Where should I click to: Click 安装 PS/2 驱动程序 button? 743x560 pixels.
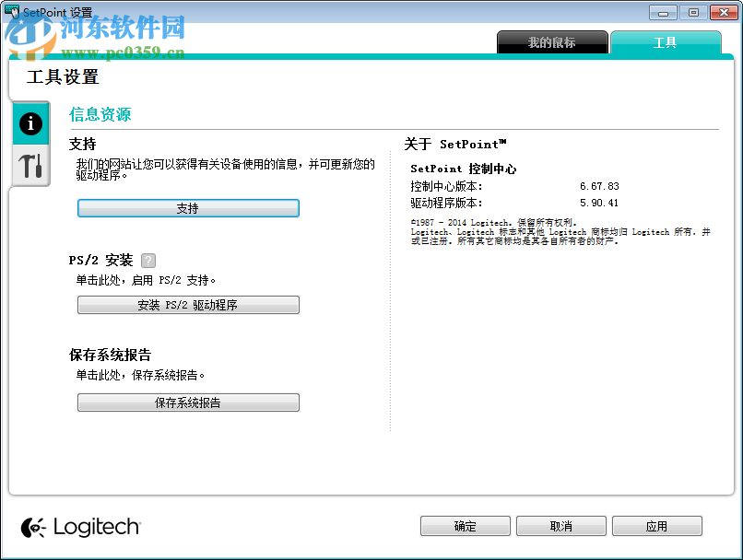point(188,305)
